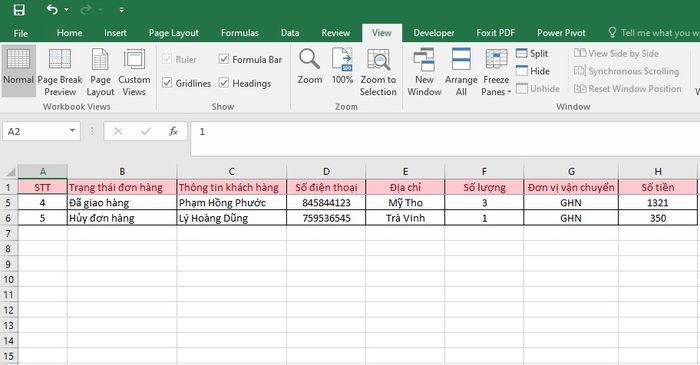Click Zoom to Selection

378,72
